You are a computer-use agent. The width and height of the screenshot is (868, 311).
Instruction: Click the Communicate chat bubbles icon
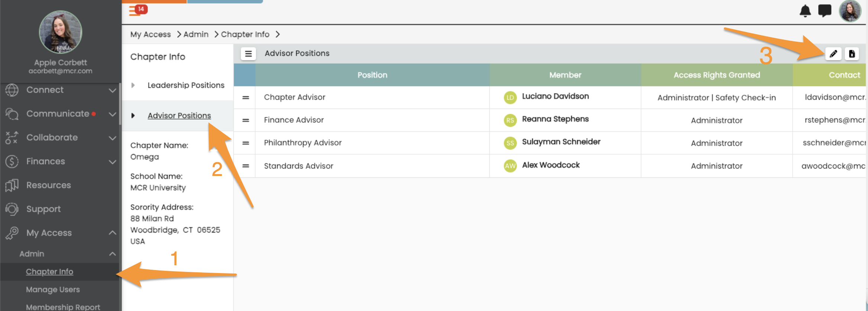[x=12, y=114]
